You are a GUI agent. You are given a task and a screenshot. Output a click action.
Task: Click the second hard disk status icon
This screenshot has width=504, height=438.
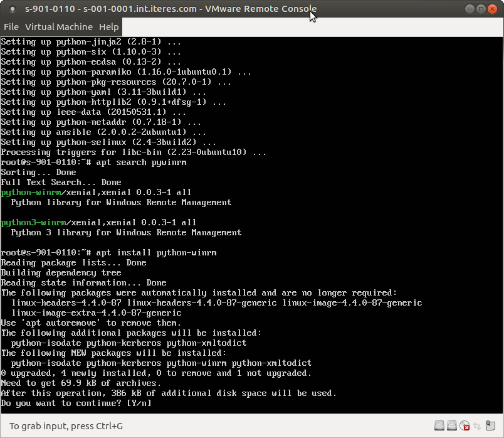pyautogui.click(x=451, y=425)
